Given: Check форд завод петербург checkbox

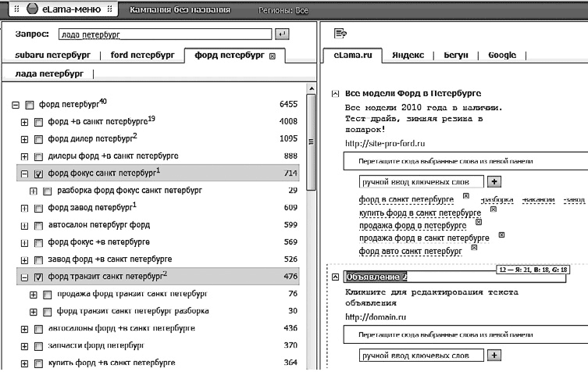Looking at the screenshot, I should pyautogui.click(x=38, y=209).
